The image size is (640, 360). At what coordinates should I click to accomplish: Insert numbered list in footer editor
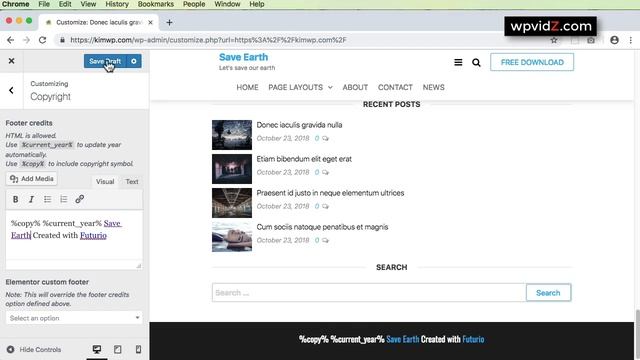tap(64, 199)
